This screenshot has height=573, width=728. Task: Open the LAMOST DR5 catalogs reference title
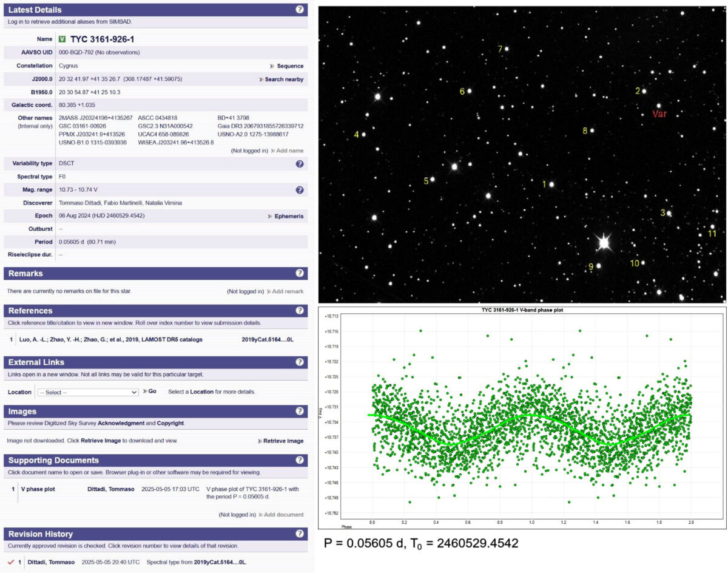click(x=110, y=339)
